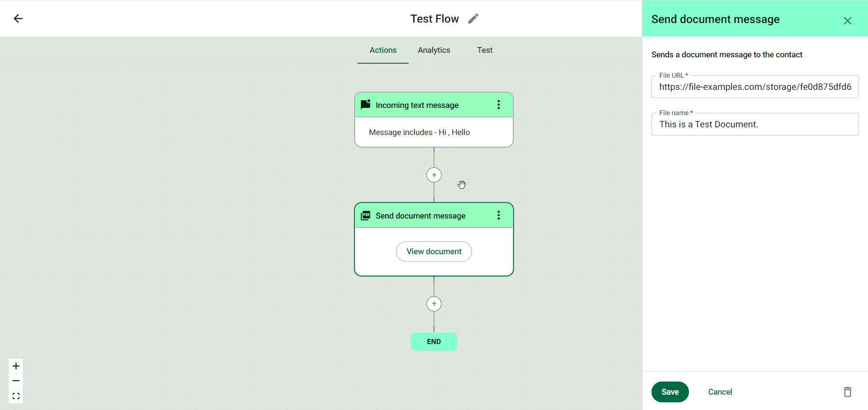Click the back arrow icon

click(18, 19)
